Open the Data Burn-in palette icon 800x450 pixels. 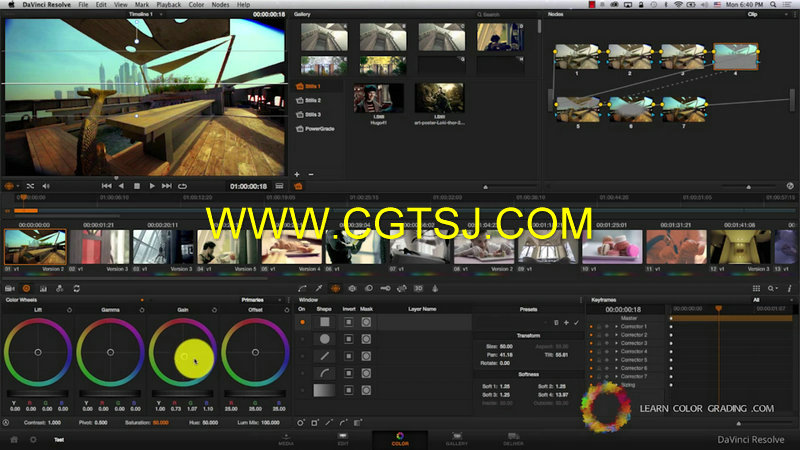[x=435, y=288]
